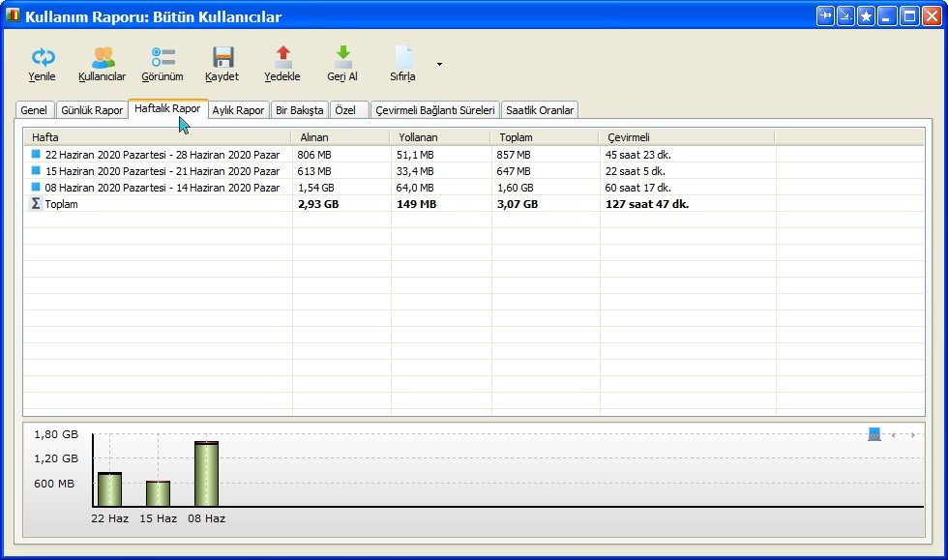Open Çevirmeli Bağlantı Süreleri tab
The image size is (948, 560).
point(434,110)
